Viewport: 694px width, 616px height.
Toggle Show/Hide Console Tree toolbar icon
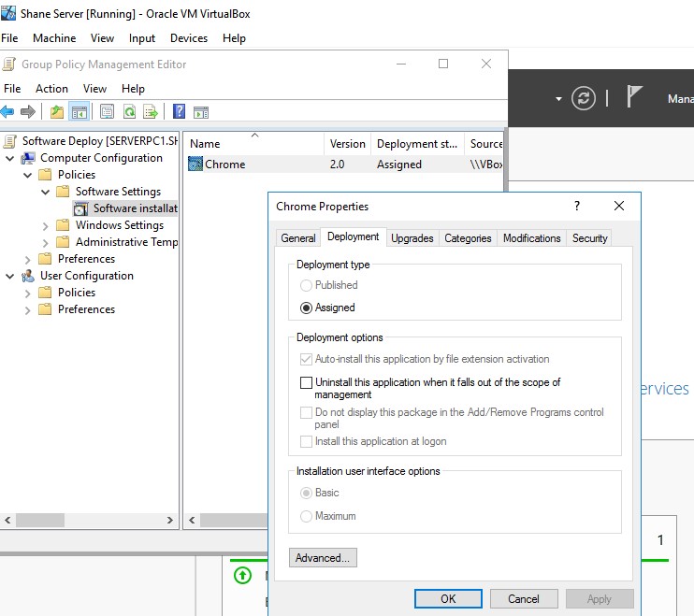point(80,111)
